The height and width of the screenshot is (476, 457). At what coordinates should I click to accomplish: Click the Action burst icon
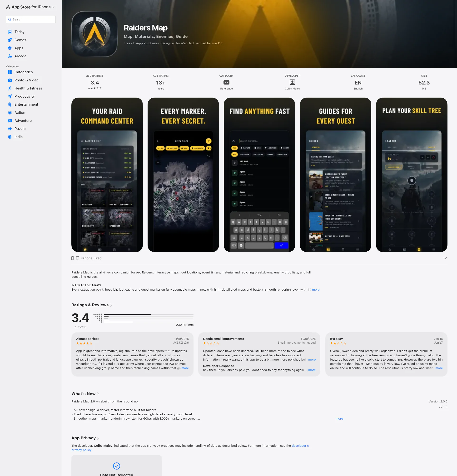coord(10,112)
